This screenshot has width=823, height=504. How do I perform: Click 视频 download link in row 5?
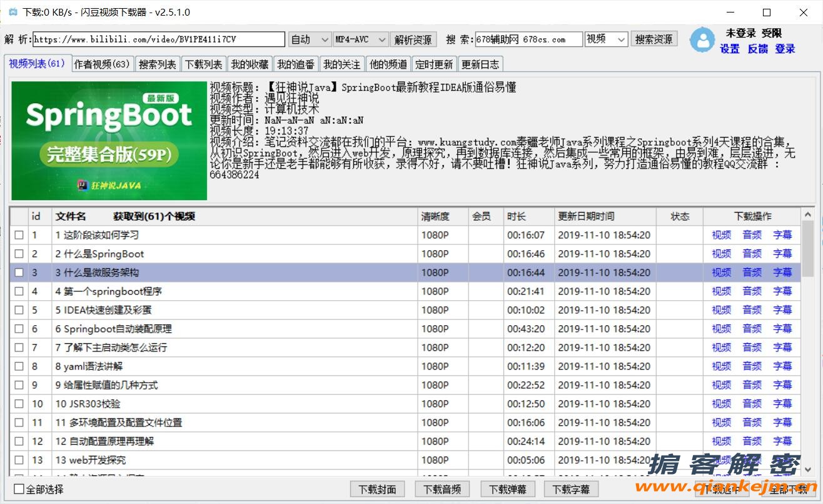tap(721, 310)
